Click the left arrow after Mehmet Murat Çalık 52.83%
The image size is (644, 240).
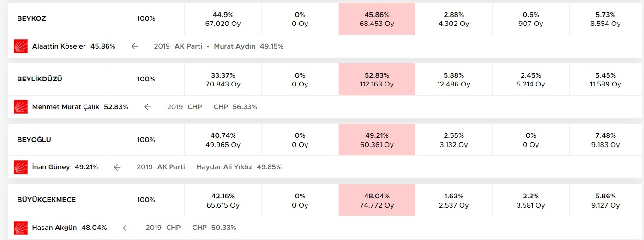[x=148, y=107]
